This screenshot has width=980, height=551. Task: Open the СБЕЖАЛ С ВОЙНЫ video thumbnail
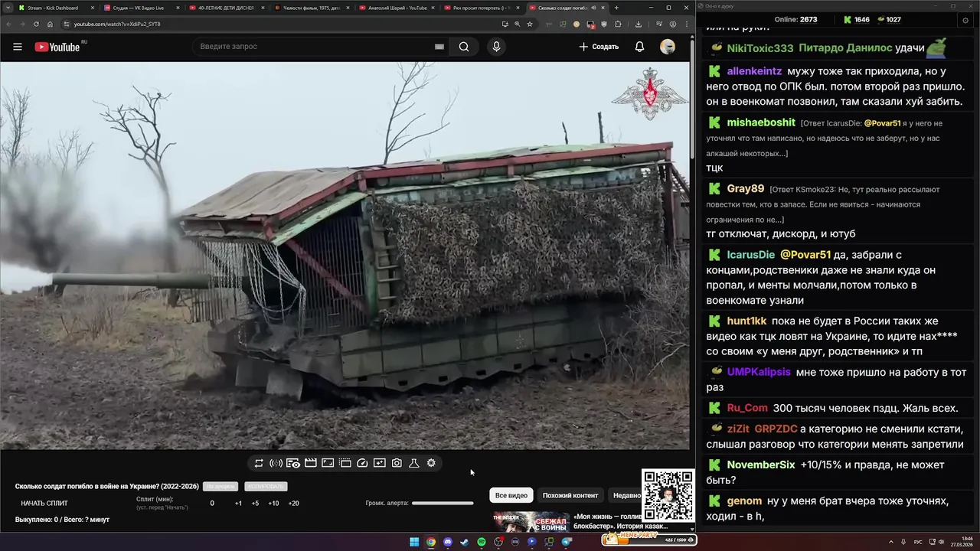tap(530, 521)
